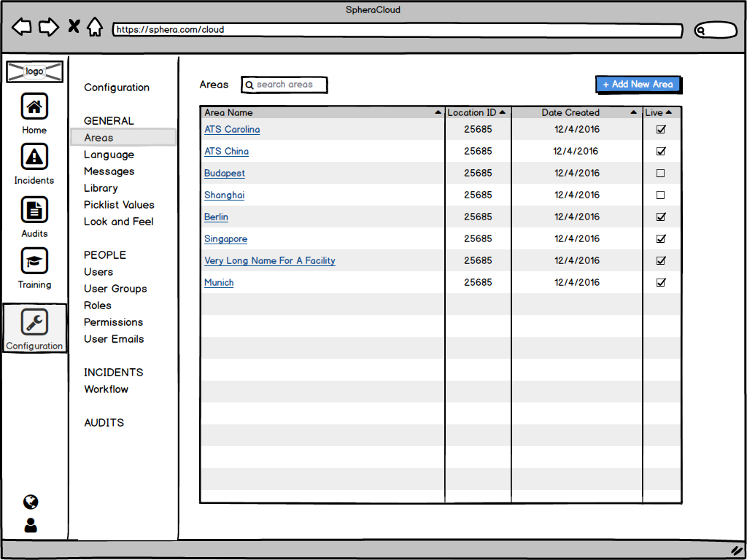
Task: Select Messages in Configuration menu
Action: pos(109,171)
